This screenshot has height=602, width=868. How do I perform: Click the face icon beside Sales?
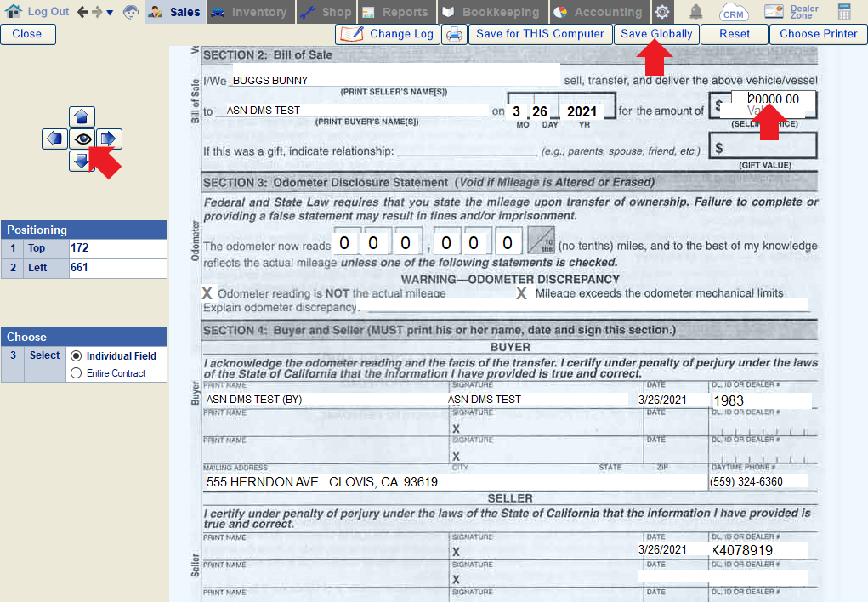click(x=131, y=12)
